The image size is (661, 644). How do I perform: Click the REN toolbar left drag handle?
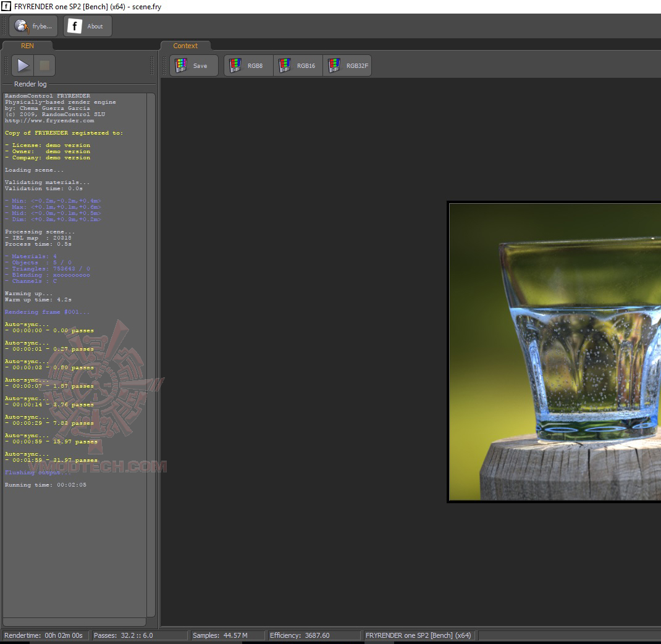tap(6, 65)
